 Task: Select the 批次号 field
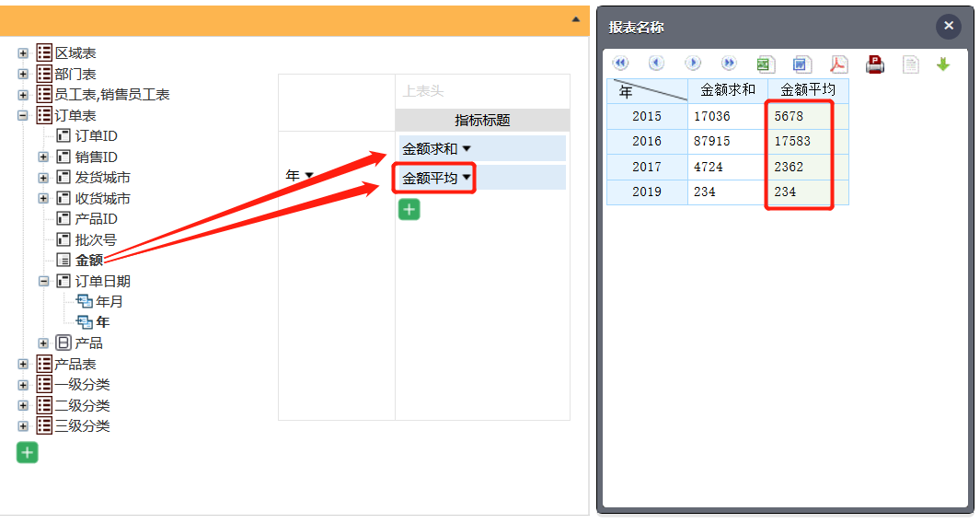point(96,239)
